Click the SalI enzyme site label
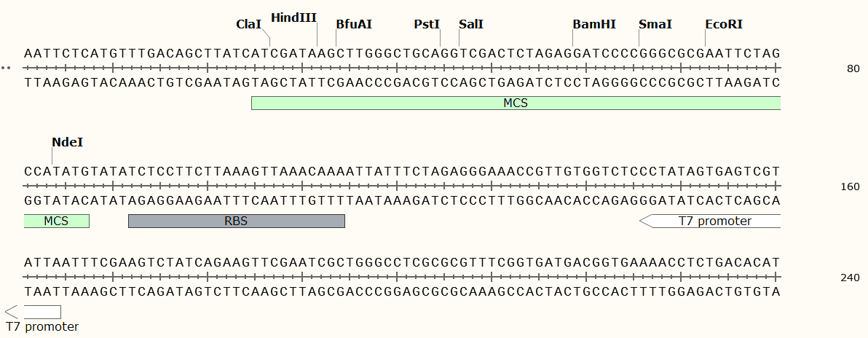Viewport: 868px width, 338px height. (471, 24)
